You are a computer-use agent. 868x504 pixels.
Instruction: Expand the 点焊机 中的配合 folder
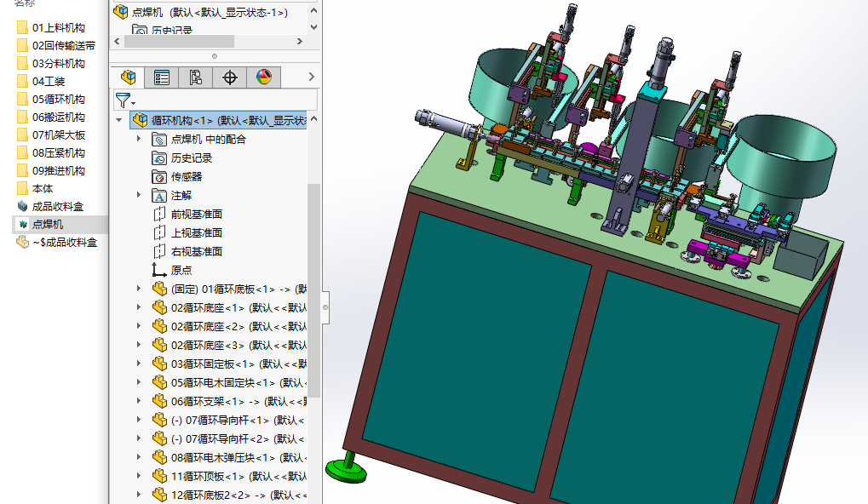point(139,139)
